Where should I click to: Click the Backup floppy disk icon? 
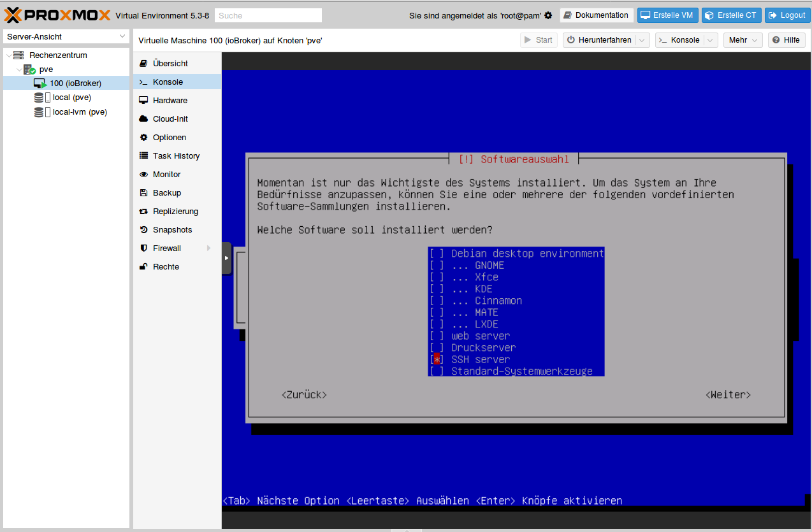143,193
